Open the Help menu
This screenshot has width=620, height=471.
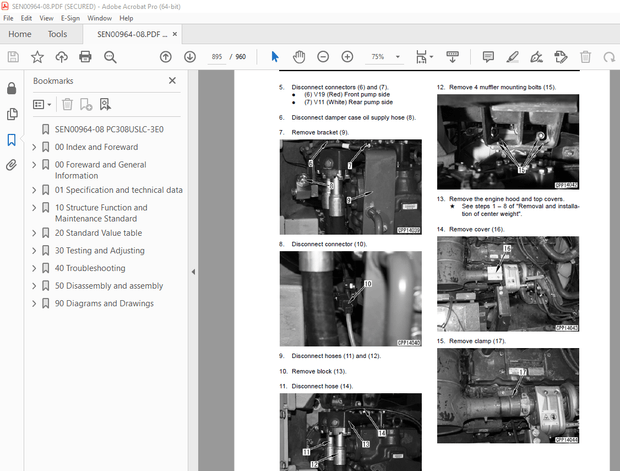pos(126,18)
